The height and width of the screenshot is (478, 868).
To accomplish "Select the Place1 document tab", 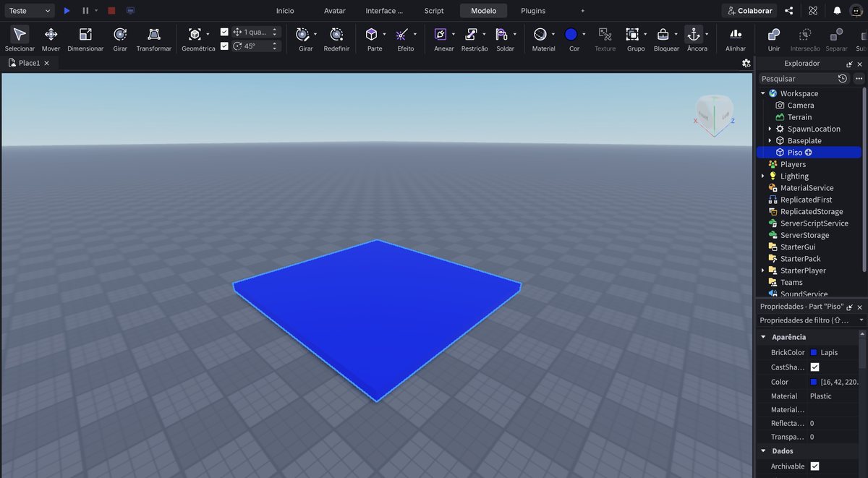I will [x=29, y=63].
